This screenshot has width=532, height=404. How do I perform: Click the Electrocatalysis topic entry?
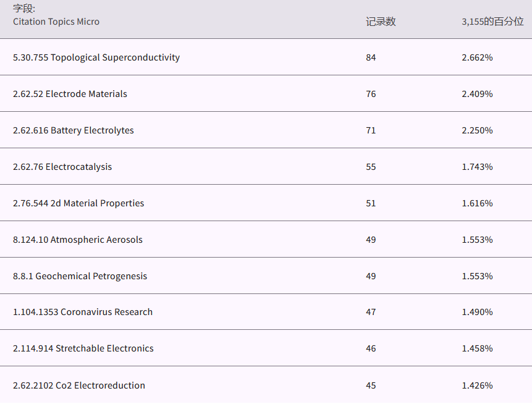(x=62, y=167)
